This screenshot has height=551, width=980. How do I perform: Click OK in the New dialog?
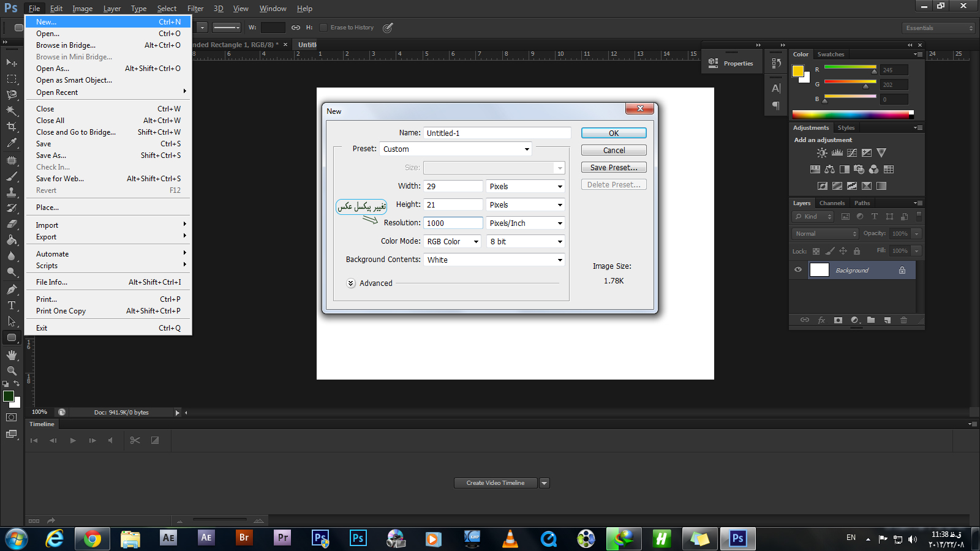pos(614,133)
